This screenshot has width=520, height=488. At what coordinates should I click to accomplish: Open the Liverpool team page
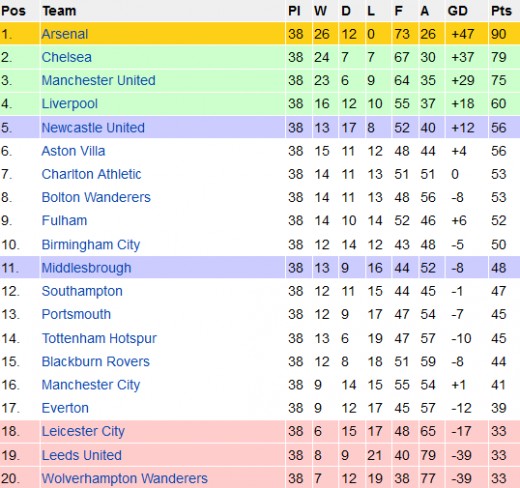pos(69,104)
